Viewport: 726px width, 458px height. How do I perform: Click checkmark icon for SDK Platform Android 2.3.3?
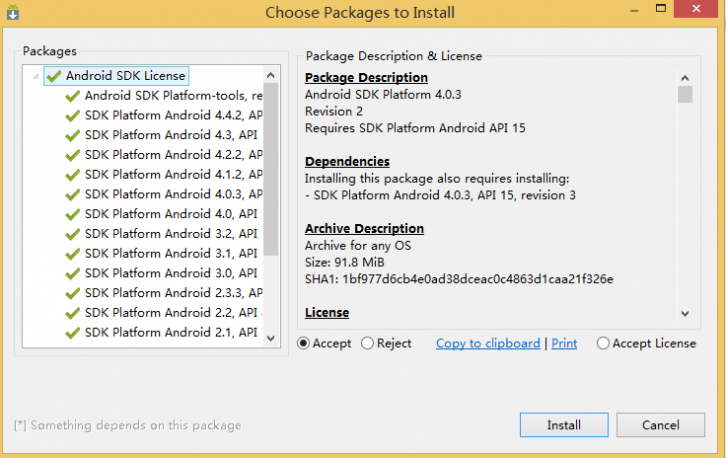click(x=73, y=294)
